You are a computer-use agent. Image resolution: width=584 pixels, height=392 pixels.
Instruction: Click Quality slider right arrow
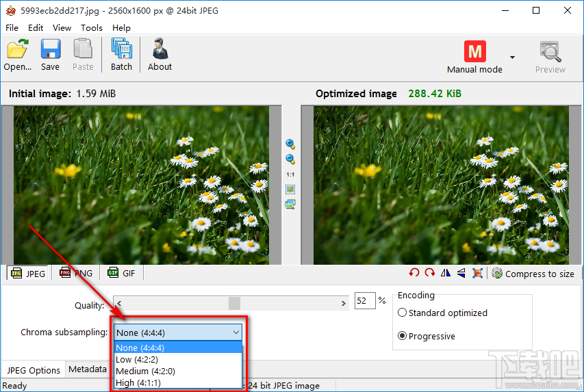(x=343, y=303)
